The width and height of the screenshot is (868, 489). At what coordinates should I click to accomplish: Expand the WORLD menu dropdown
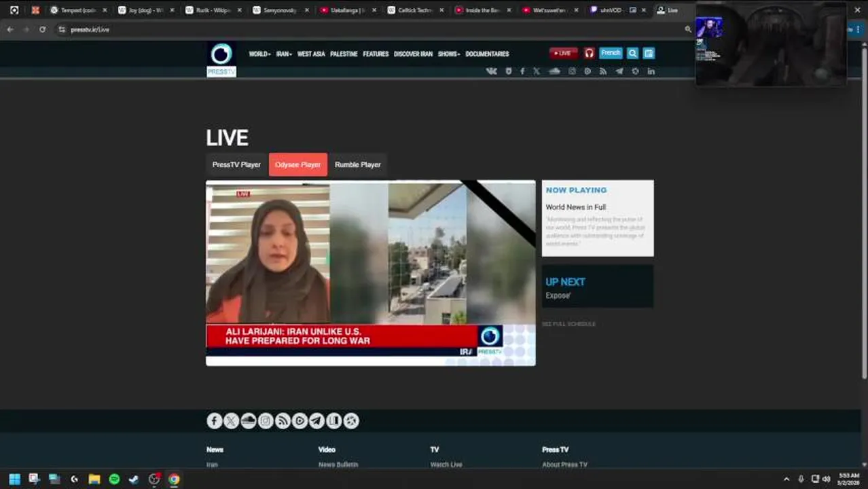tap(259, 54)
